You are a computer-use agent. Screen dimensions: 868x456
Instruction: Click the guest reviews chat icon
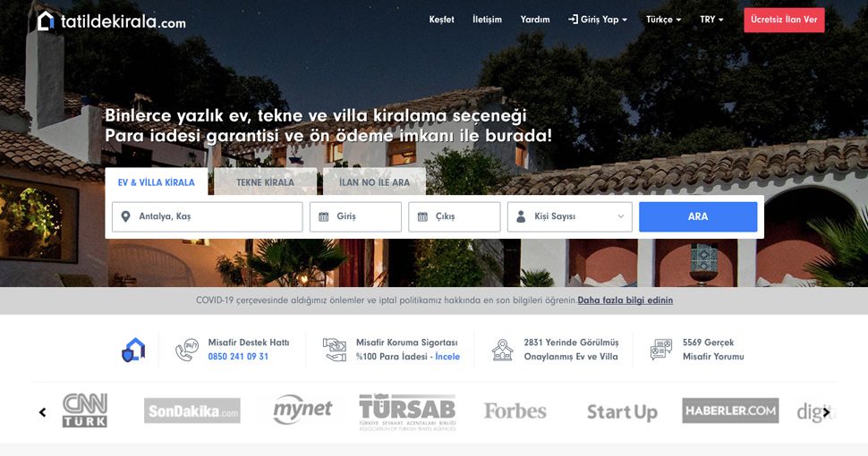tap(661, 350)
